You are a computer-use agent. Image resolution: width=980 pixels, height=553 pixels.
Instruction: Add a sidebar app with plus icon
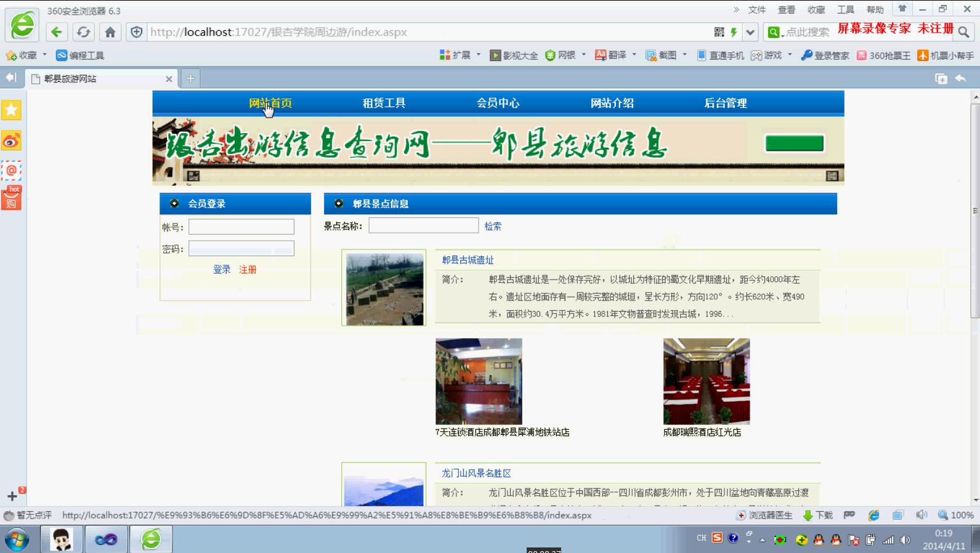[x=12, y=496]
